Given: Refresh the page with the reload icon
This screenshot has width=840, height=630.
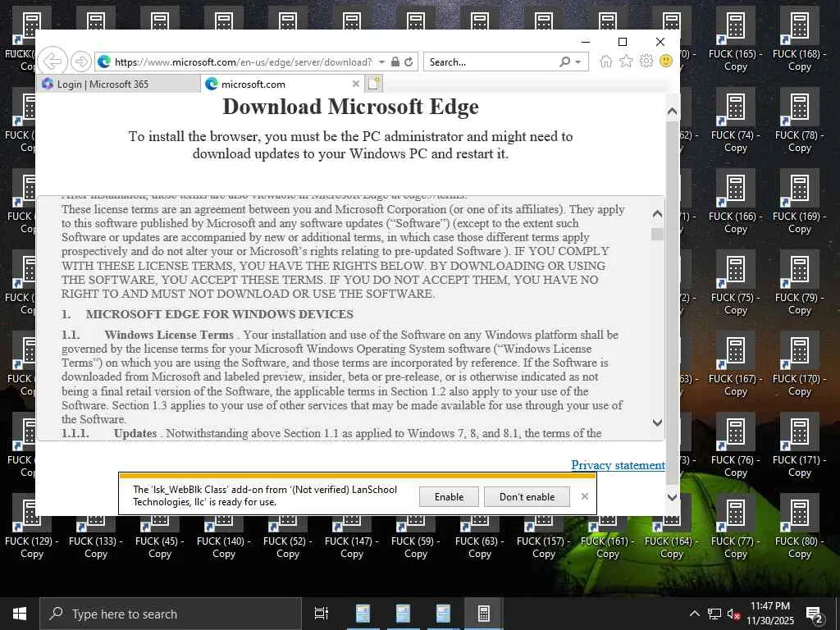Looking at the screenshot, I should pos(409,62).
